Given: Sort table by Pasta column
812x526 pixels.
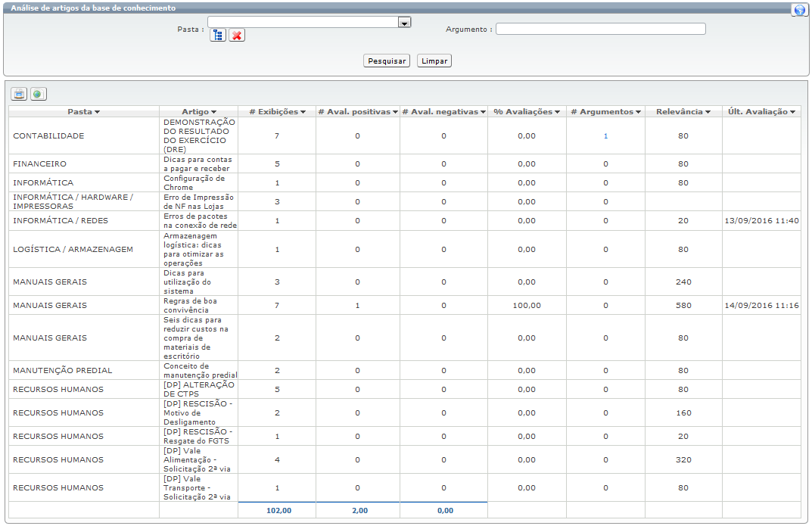Looking at the screenshot, I should 83,112.
